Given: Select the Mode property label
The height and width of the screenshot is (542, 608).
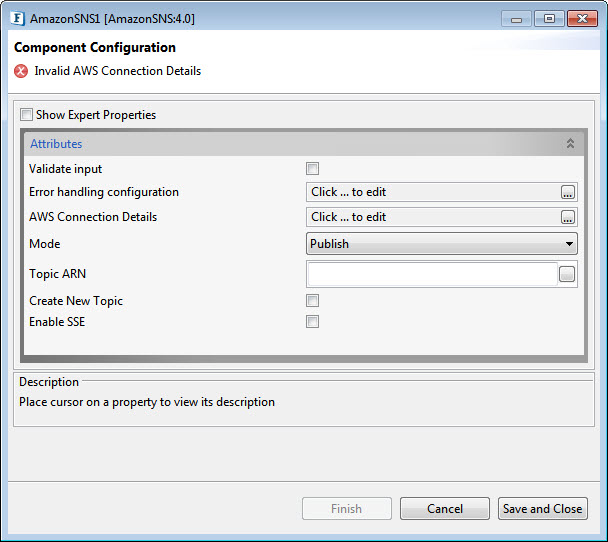Looking at the screenshot, I should click(x=45, y=244).
